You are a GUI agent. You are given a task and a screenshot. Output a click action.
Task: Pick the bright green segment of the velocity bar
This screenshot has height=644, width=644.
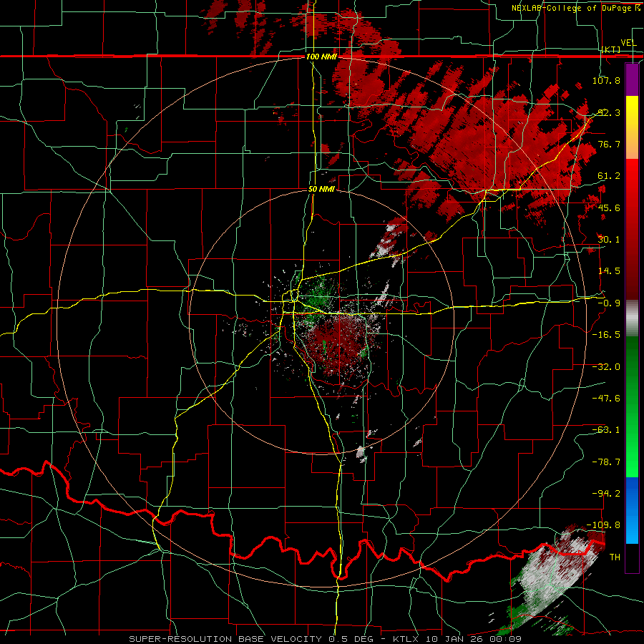coord(632,406)
